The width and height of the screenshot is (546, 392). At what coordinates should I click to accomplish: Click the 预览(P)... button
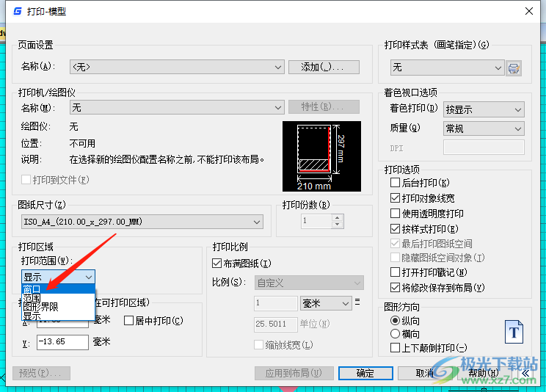tap(41, 373)
